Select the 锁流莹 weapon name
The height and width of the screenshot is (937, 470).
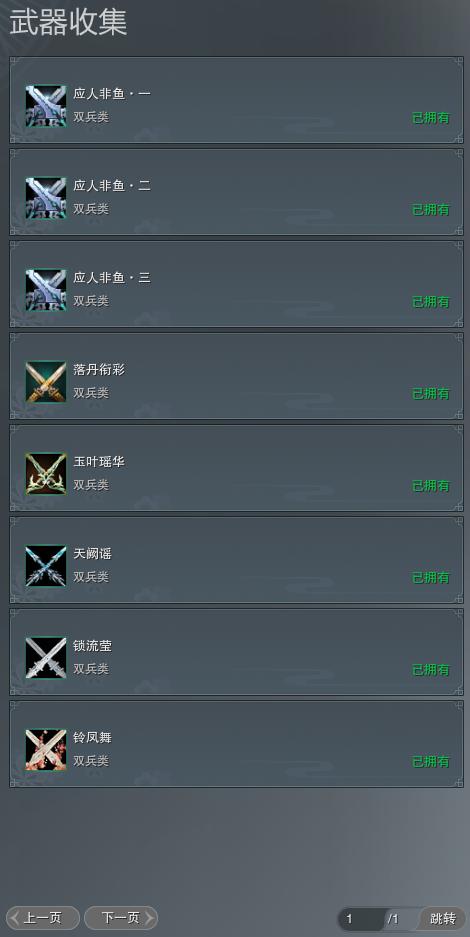pyautogui.click(x=93, y=646)
